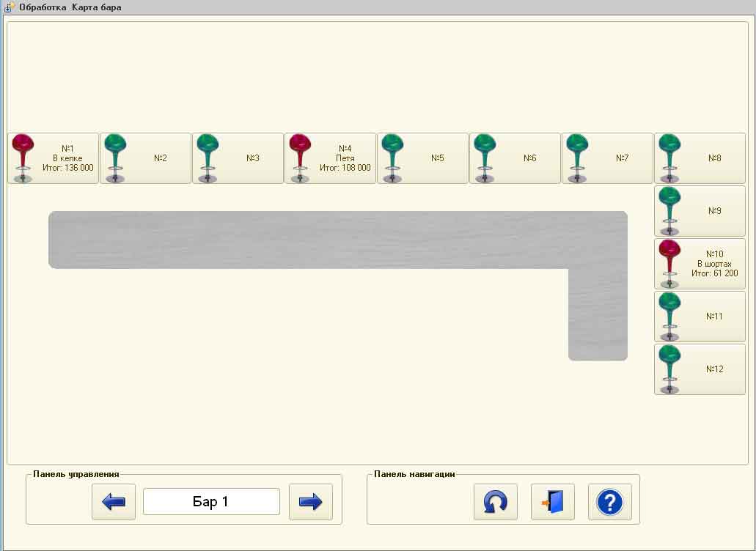Image resolution: width=756 pixels, height=551 pixels.
Task: Click the exit door icon
Action: click(552, 502)
